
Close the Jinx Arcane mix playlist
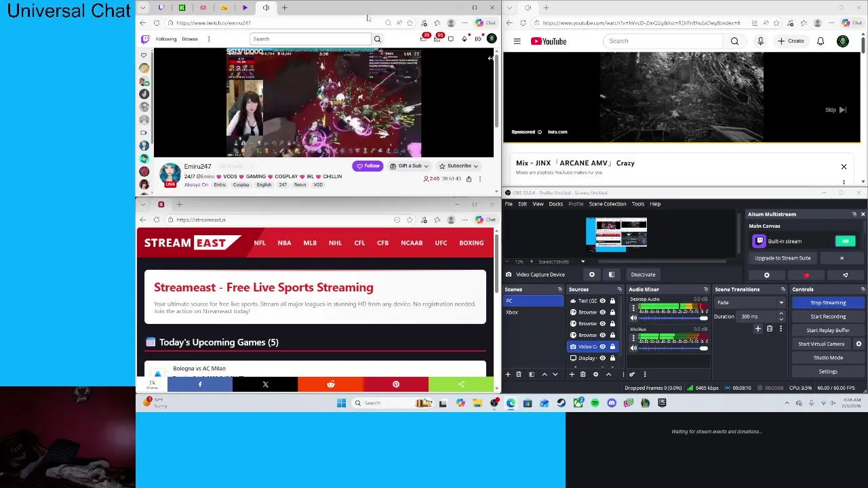click(844, 167)
